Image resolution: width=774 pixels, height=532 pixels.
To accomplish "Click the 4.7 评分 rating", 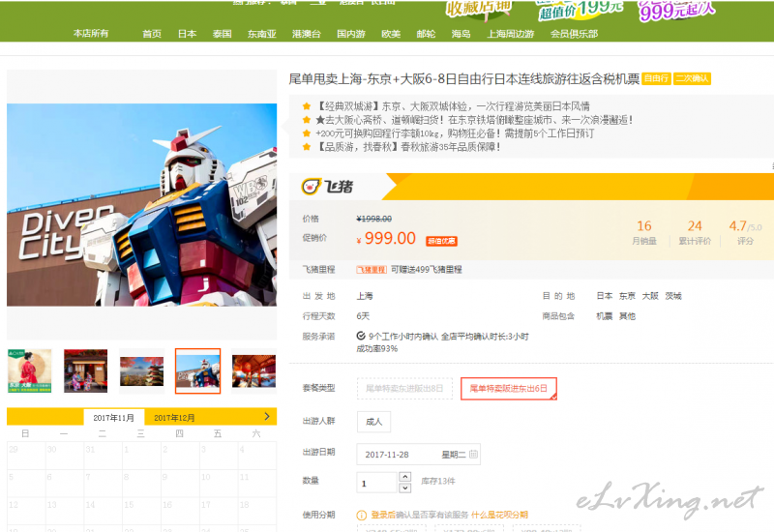I will (x=745, y=232).
